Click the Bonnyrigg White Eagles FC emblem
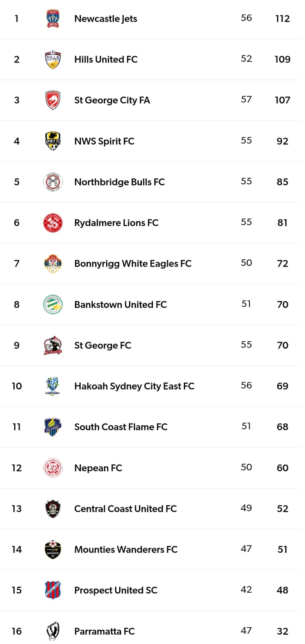Image resolution: width=305 pixels, height=644 pixels. coord(53,264)
